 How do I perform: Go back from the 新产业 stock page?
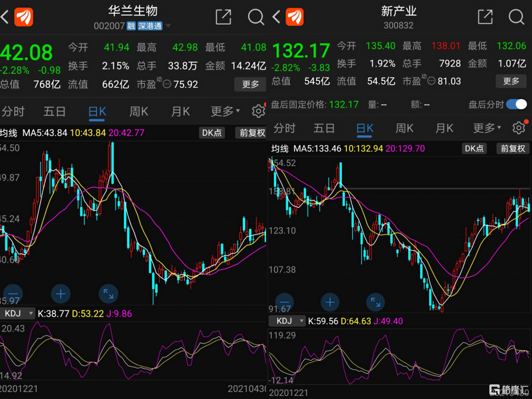(x=276, y=17)
